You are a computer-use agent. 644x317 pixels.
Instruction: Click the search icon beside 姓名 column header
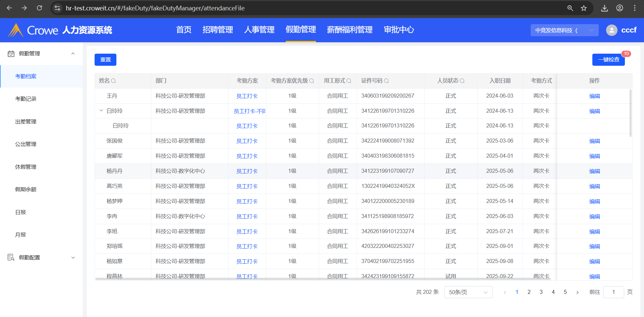113,81
